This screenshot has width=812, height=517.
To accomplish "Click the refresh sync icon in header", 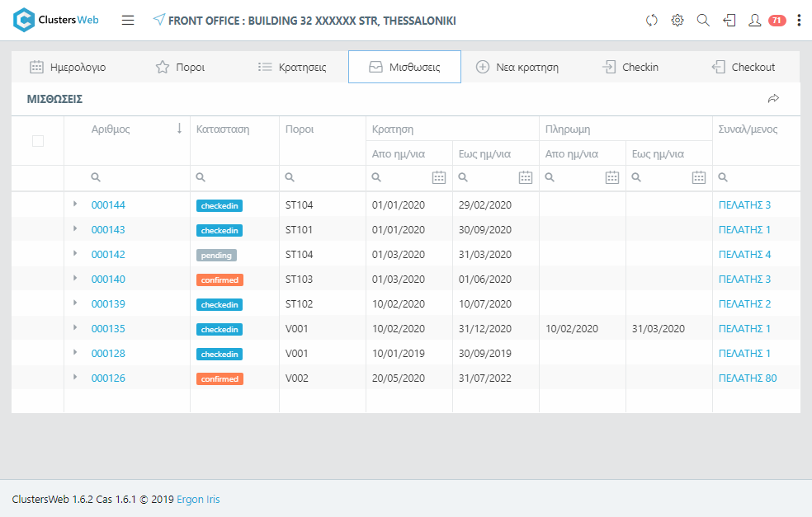I will [x=652, y=21].
